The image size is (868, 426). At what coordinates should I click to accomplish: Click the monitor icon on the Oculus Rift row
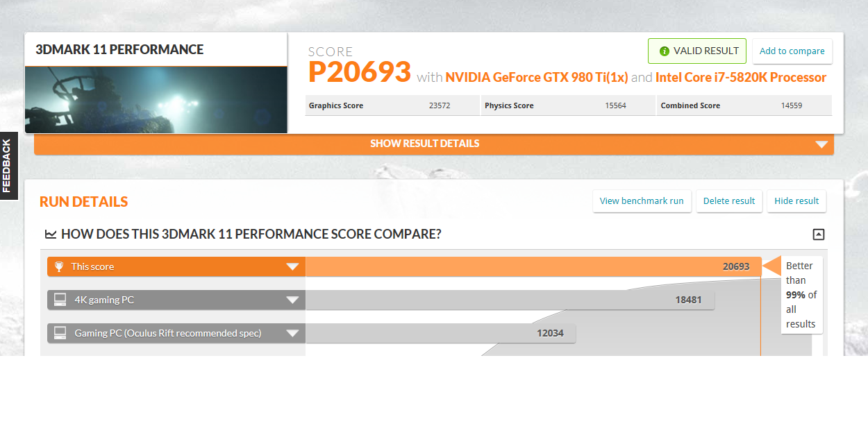[x=59, y=332]
